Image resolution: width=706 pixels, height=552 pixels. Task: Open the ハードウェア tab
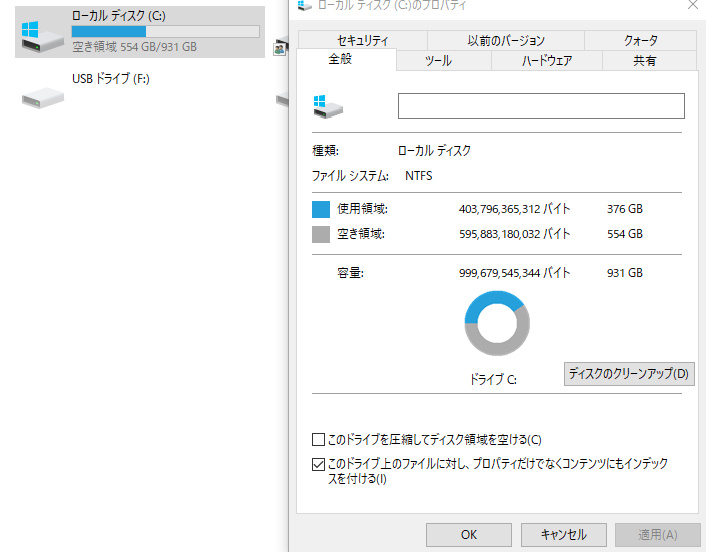547,61
